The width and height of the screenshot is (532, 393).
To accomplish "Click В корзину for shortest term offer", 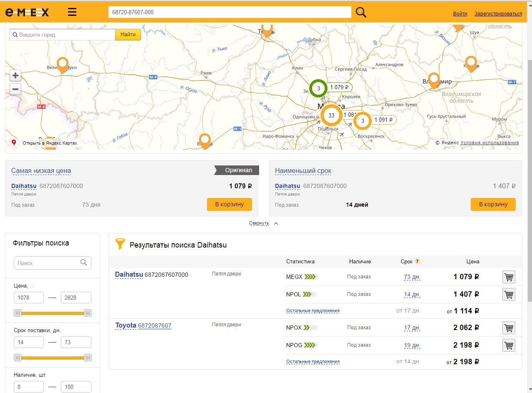I will coord(493,204).
